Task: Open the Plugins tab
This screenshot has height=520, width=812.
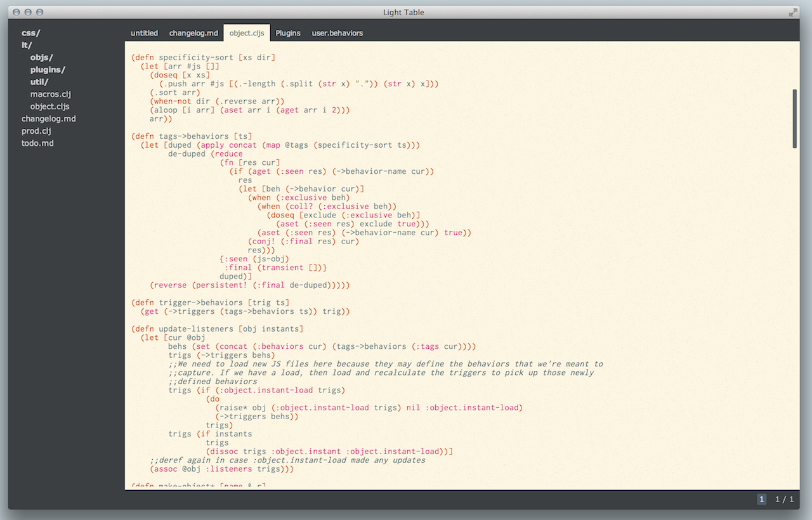Action: click(288, 32)
